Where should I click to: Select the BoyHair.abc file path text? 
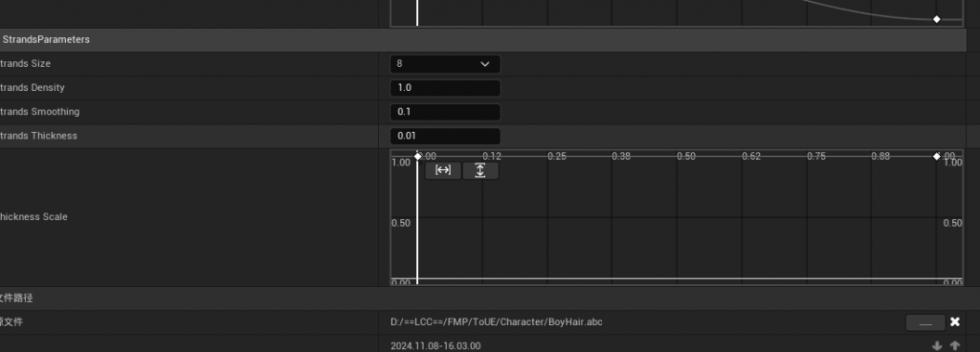tap(497, 322)
